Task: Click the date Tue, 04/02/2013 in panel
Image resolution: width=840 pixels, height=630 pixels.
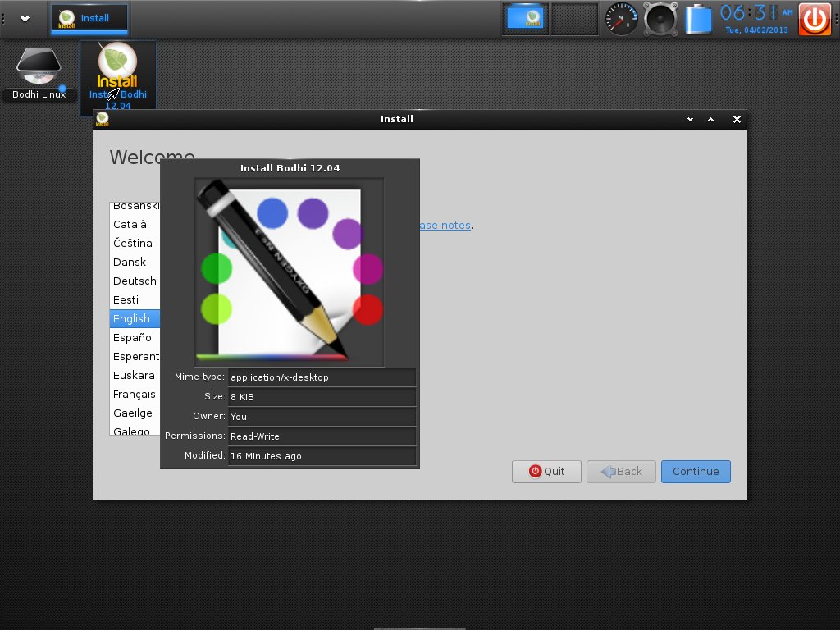Action: 757,30
